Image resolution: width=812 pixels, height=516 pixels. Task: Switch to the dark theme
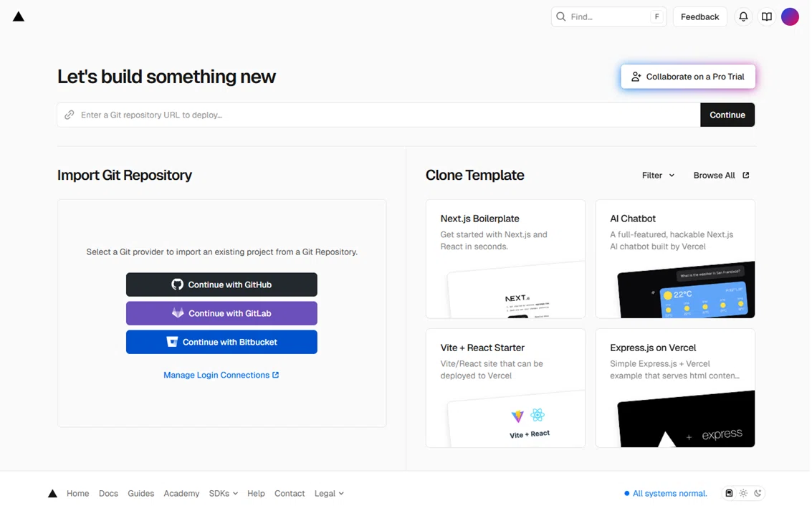(x=758, y=493)
